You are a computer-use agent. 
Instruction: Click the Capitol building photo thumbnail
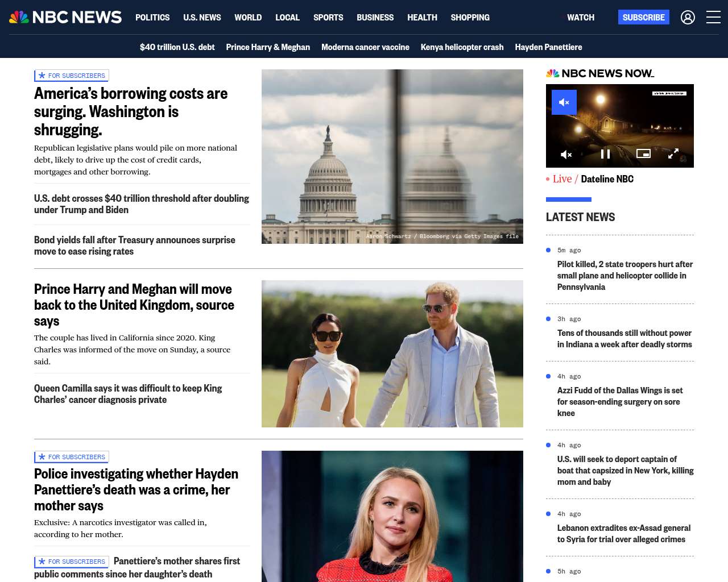click(392, 156)
